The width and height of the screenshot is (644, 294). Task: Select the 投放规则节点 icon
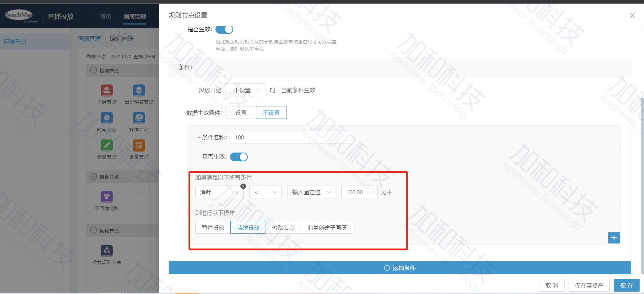tap(106, 251)
